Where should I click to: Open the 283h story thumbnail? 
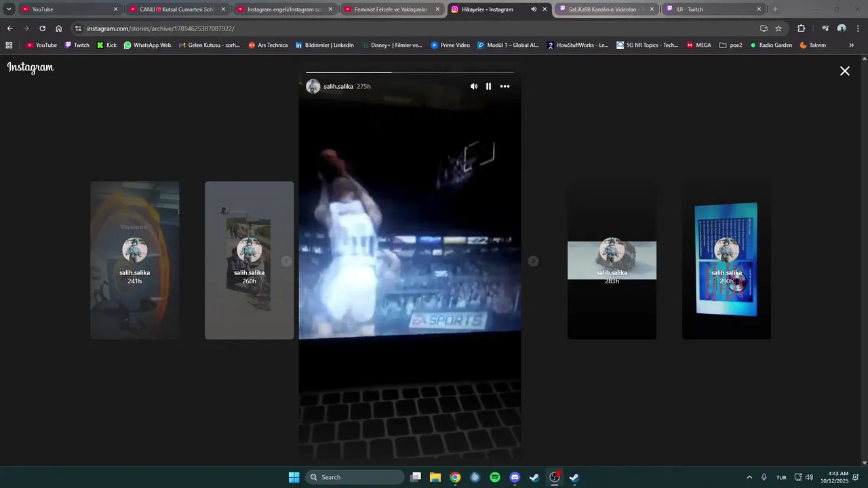612,260
